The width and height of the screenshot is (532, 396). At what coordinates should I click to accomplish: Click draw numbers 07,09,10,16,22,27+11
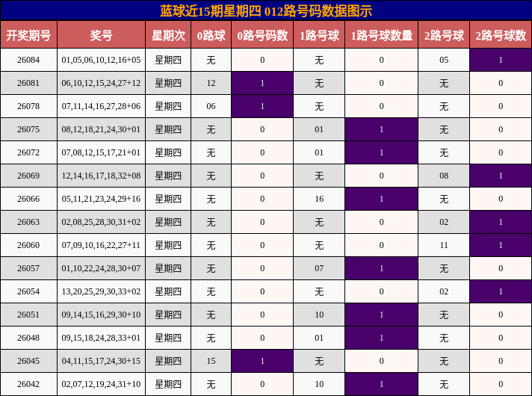101,245
